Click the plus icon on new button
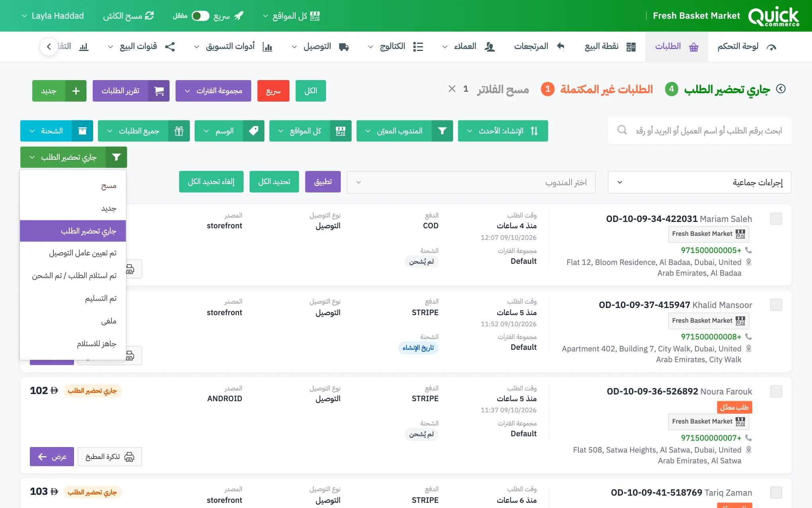The width and height of the screenshot is (812, 508). tap(76, 91)
